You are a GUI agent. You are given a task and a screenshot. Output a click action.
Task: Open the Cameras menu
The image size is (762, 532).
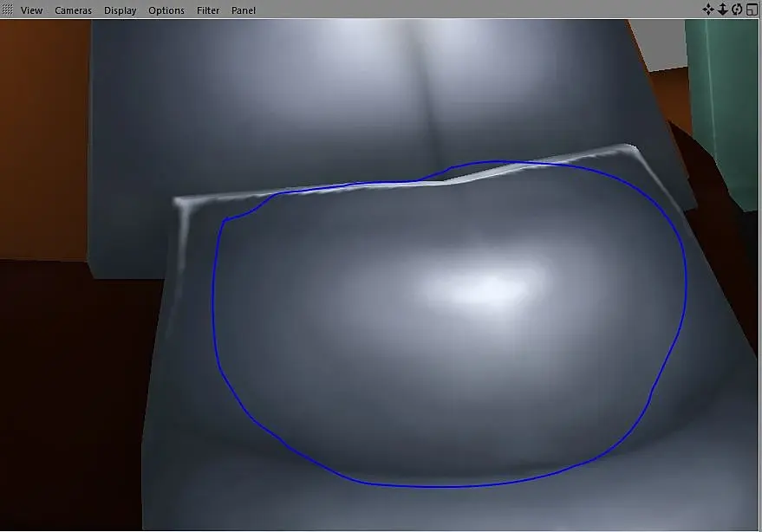pyautogui.click(x=73, y=10)
